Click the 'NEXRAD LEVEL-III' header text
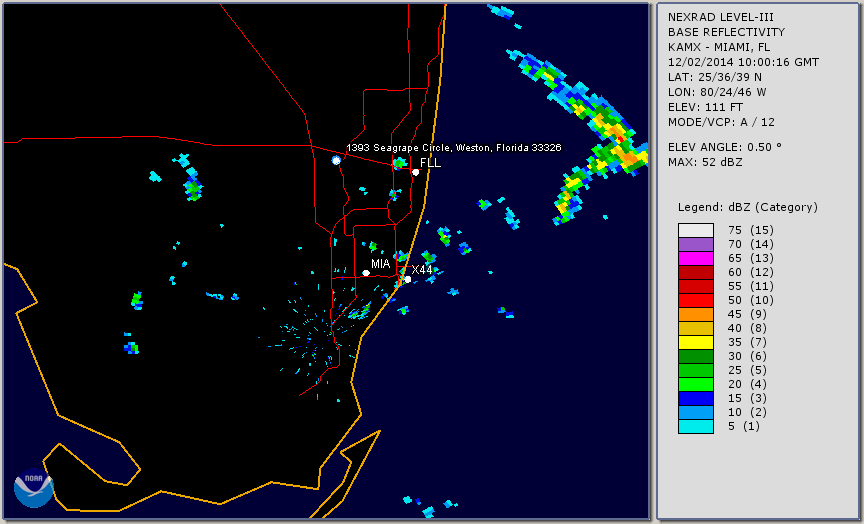 [x=721, y=18]
